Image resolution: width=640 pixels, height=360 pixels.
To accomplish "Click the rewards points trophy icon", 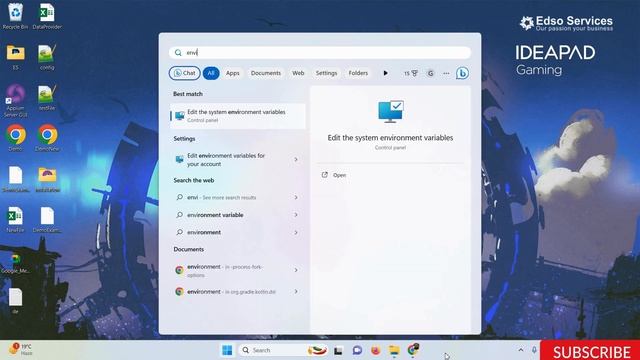I will (411, 73).
